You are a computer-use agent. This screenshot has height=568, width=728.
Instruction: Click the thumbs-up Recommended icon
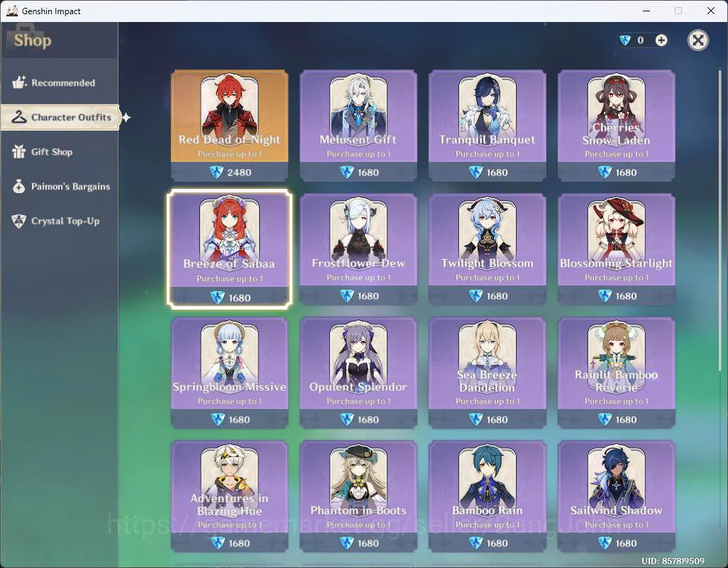pos(19,82)
